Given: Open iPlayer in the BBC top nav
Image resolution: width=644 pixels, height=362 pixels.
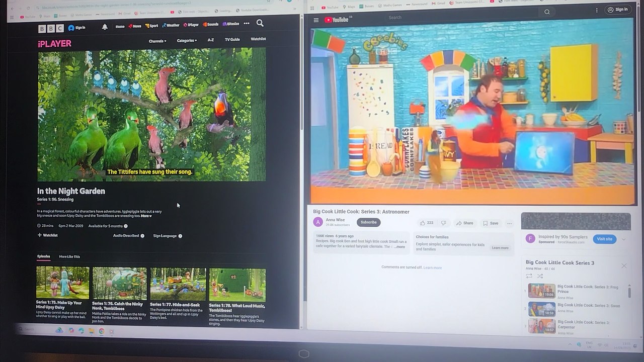Looking at the screenshot, I should pos(191,24).
